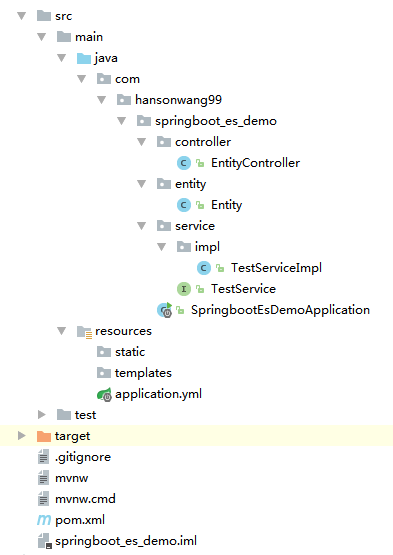
Task: Click the pom.xml Maven icon
Action: tap(44, 520)
